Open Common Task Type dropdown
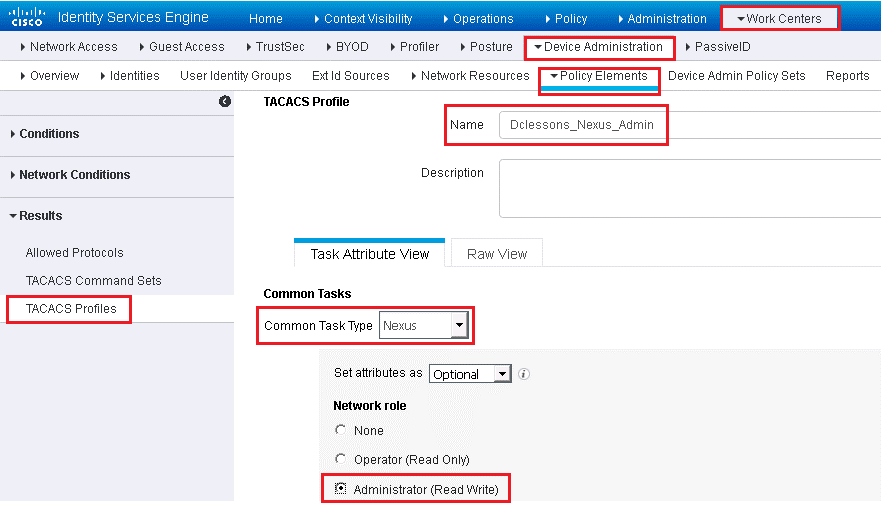The width and height of the screenshot is (887, 511). (x=424, y=325)
